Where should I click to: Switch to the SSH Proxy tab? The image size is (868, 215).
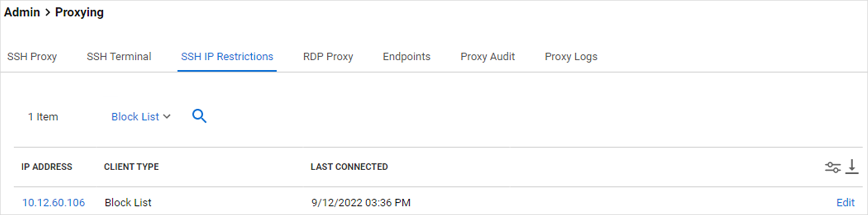32,57
